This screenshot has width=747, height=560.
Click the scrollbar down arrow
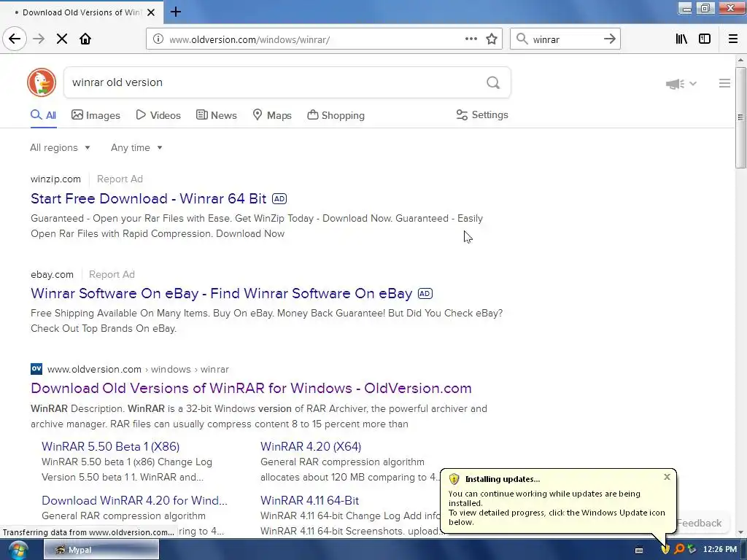pos(740,533)
